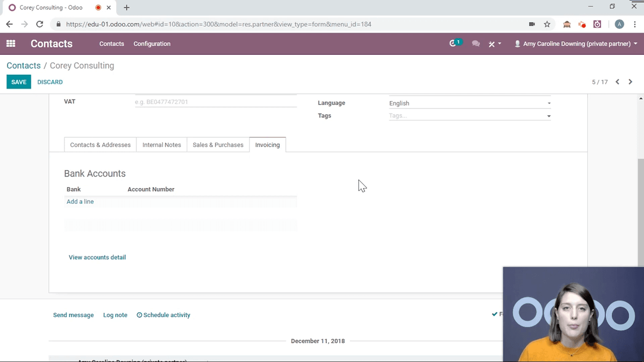The image size is (644, 362).
Task: Click the developer tools wrench icon
Action: [x=492, y=44]
